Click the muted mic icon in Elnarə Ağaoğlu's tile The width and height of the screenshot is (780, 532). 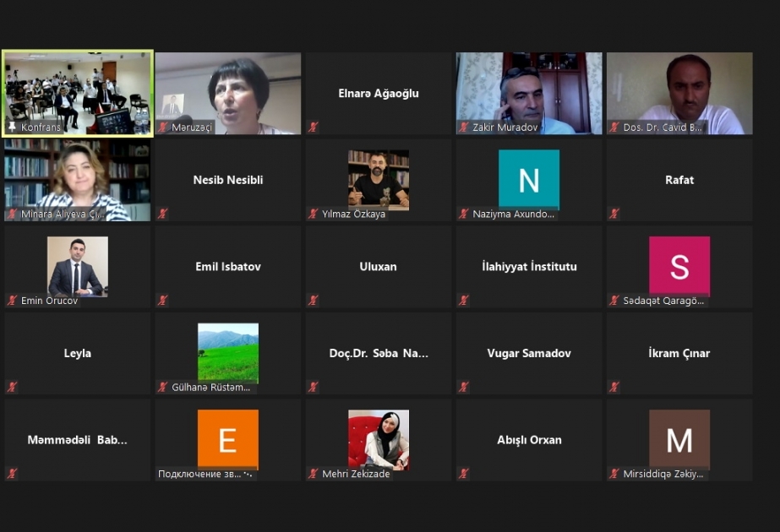pos(313,128)
